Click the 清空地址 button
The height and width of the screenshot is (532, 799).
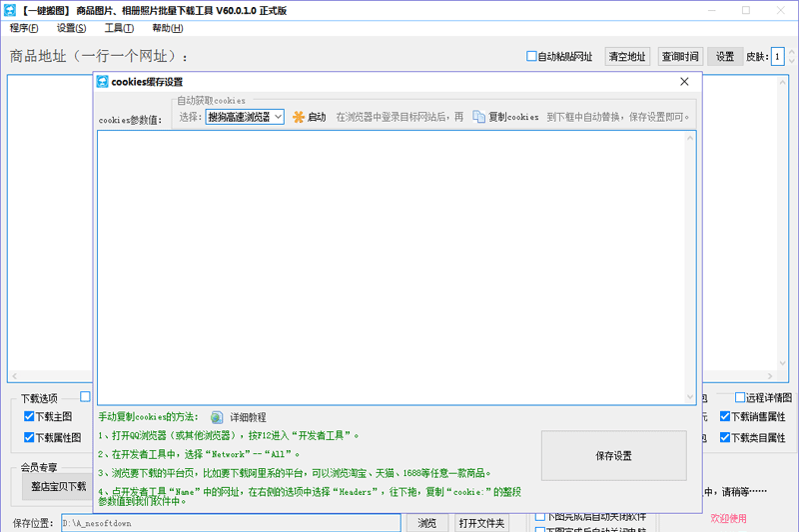coord(627,57)
